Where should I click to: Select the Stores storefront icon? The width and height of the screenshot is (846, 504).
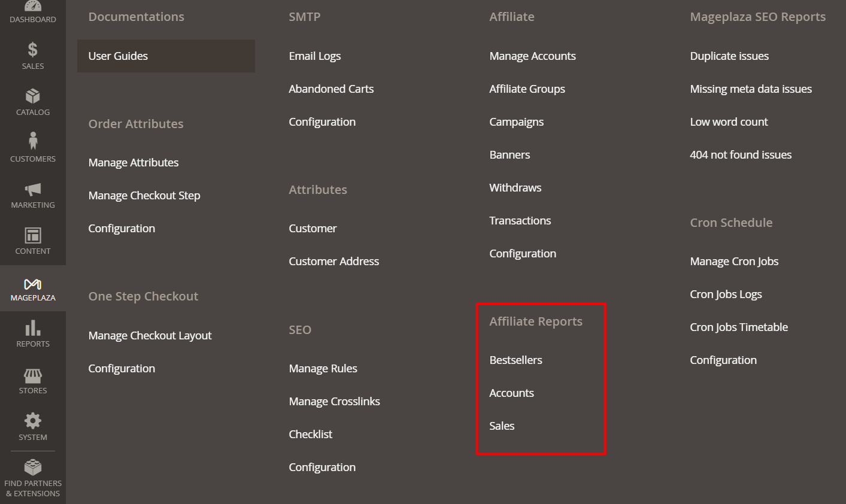(33, 375)
